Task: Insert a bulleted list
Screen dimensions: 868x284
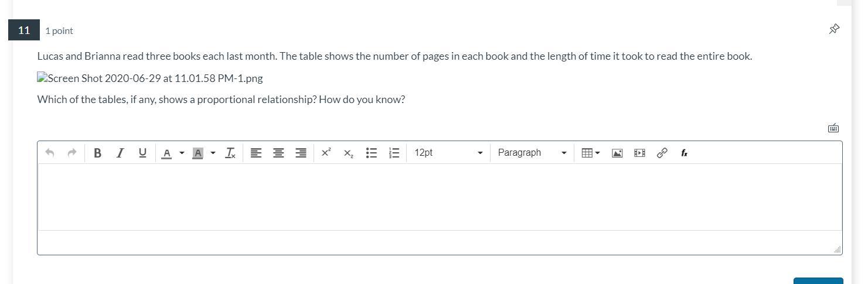Action: (371, 153)
